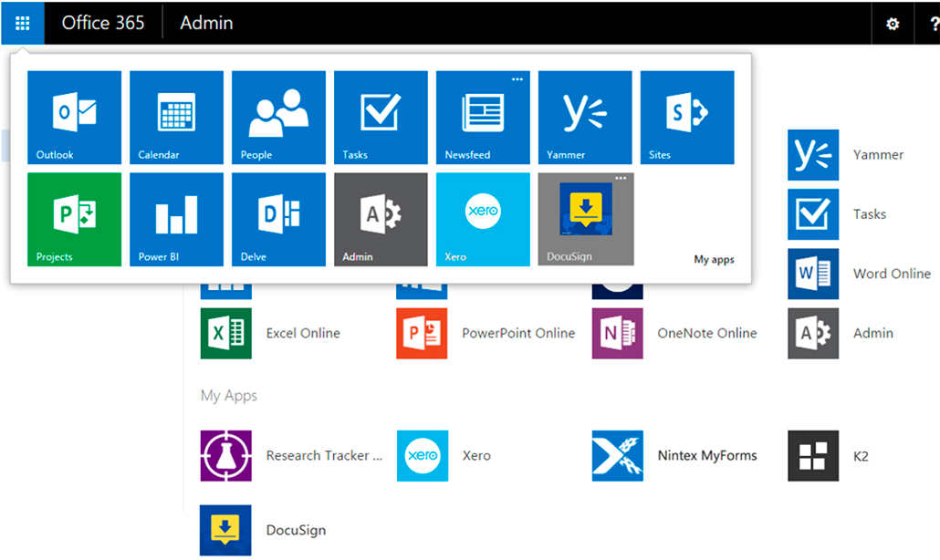Open DocuSign icon under My Apps
The height and width of the screenshot is (560, 940).
225,530
